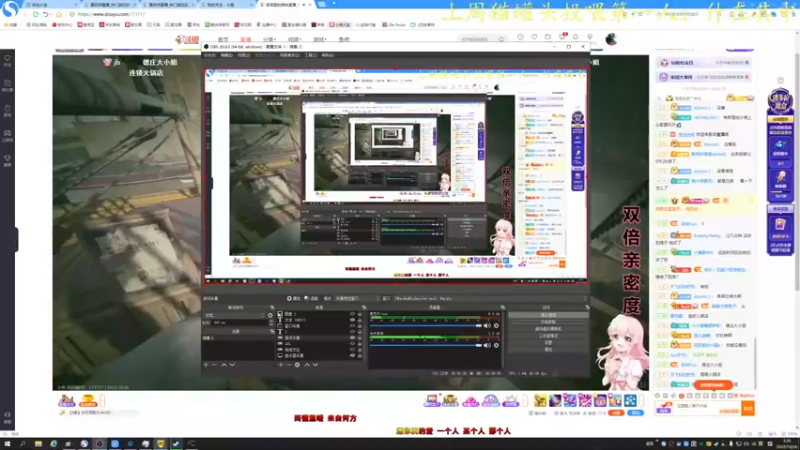Open the watch history clock icon on Douyu
The width and height of the screenshot is (800, 450).
520,37
